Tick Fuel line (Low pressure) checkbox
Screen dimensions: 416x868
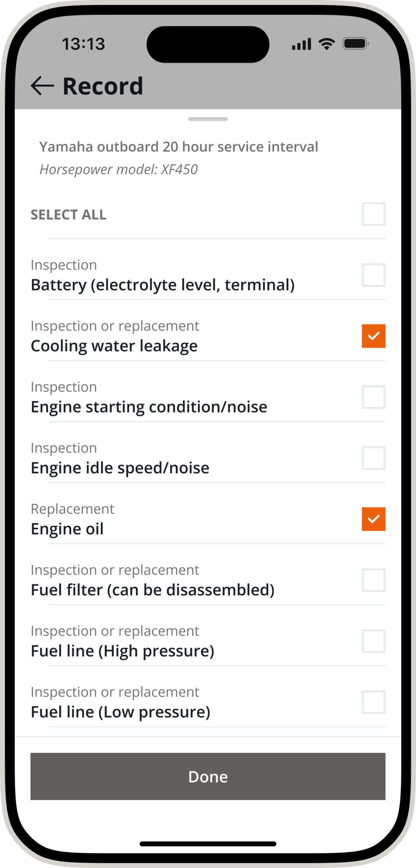click(x=373, y=702)
